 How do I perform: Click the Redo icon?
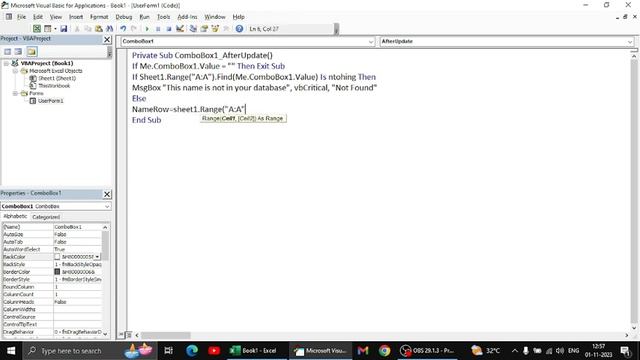[134, 29]
